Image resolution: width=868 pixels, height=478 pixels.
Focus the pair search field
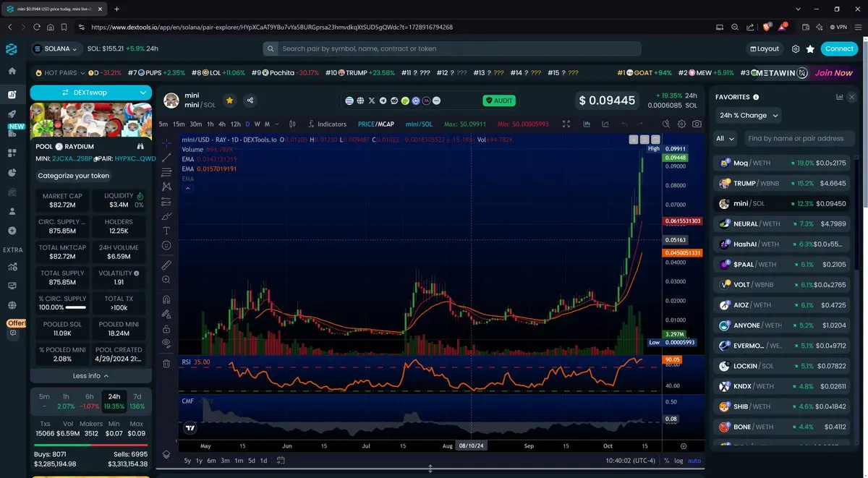point(452,48)
